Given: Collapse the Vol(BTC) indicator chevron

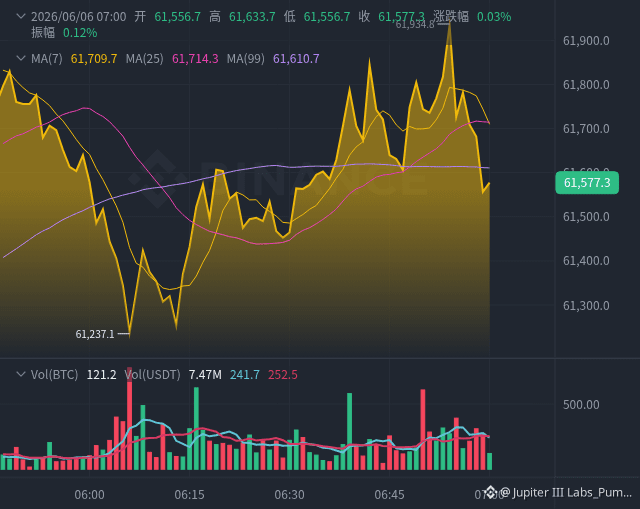Looking at the screenshot, I should point(21,375).
